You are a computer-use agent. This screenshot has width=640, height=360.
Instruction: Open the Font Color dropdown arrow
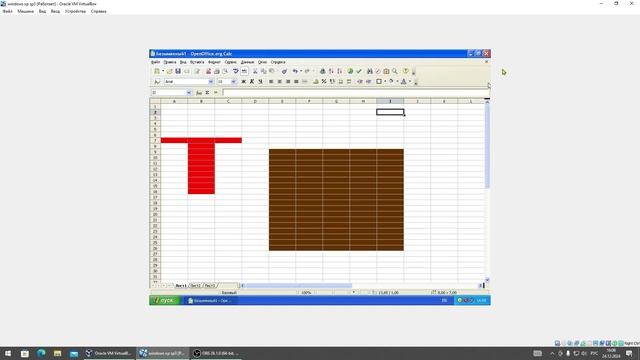point(410,82)
